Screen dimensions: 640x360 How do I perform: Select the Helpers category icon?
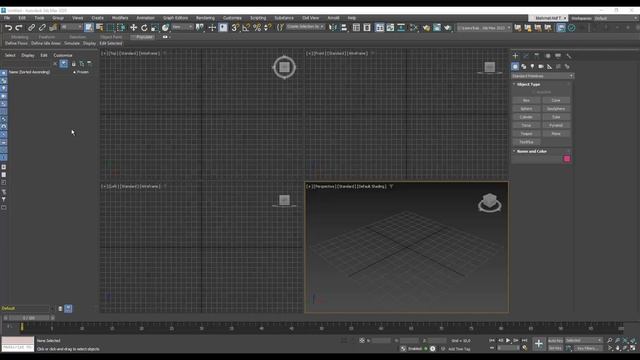[x=549, y=67]
